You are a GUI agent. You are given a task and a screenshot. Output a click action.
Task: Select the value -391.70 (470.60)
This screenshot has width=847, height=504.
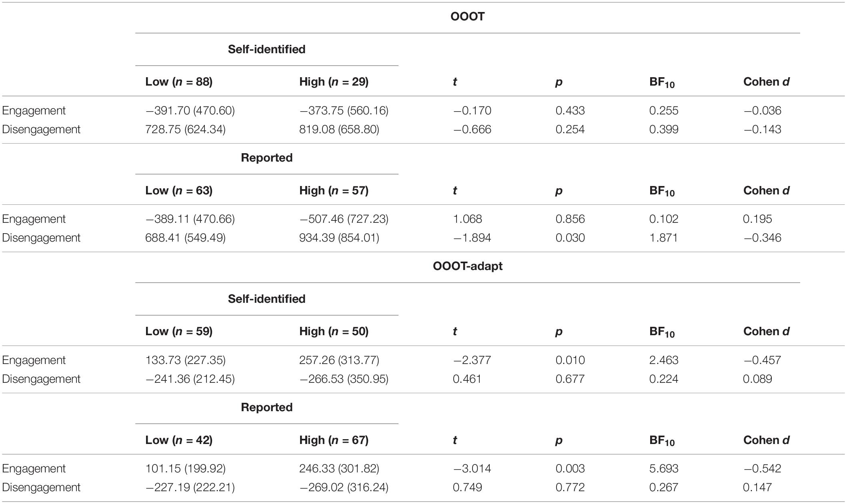(190, 110)
